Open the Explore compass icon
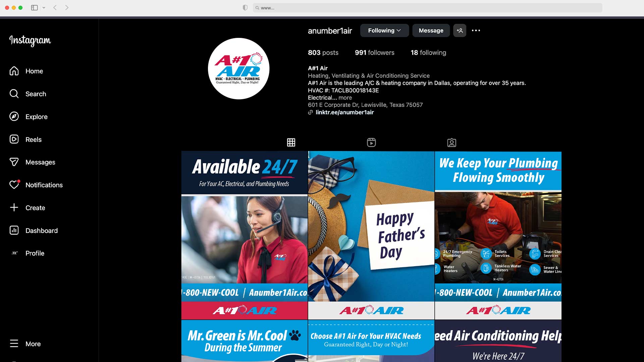The height and width of the screenshot is (362, 644). 14,117
